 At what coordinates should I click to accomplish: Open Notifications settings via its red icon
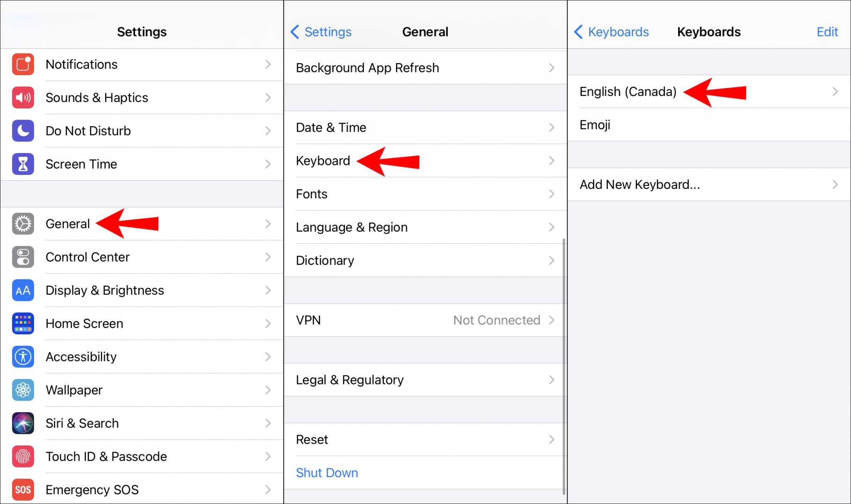[x=23, y=64]
